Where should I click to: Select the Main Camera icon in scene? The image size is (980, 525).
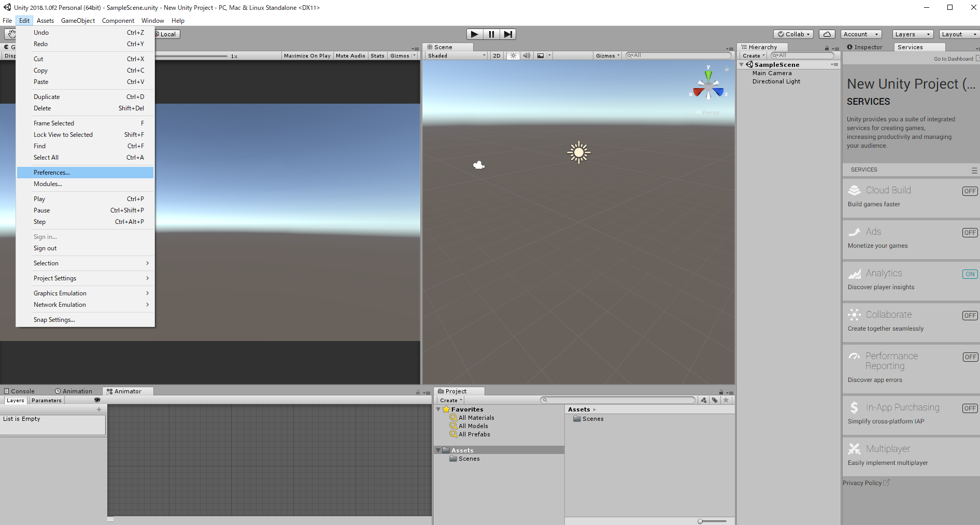point(479,165)
